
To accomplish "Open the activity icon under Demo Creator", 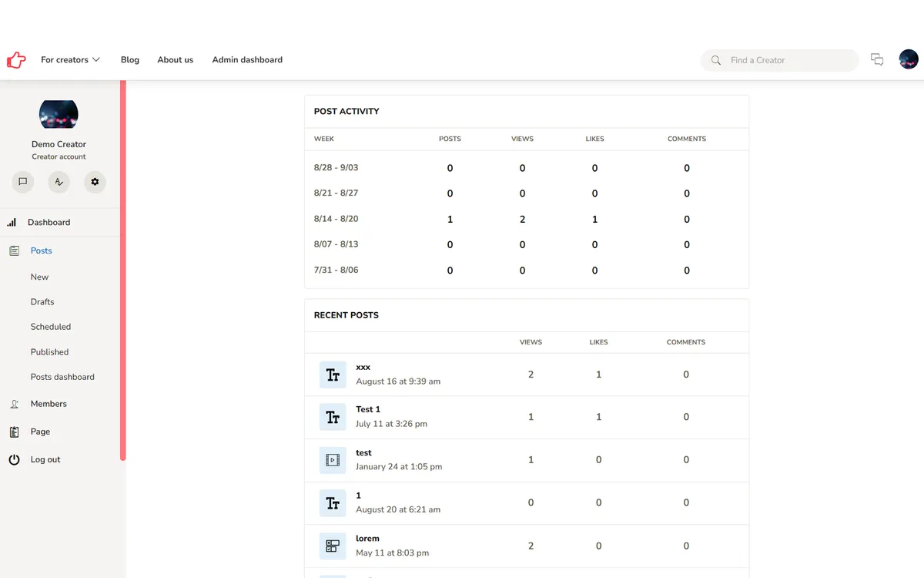I will [59, 182].
